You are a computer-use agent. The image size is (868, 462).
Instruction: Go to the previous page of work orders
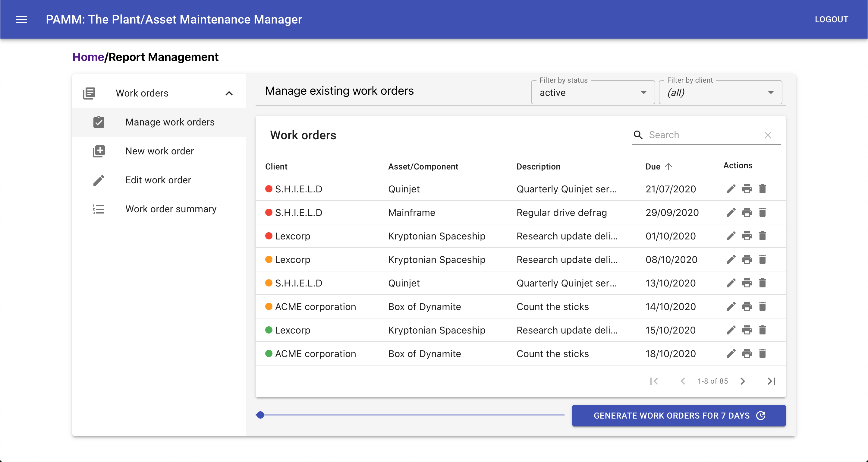(683, 381)
